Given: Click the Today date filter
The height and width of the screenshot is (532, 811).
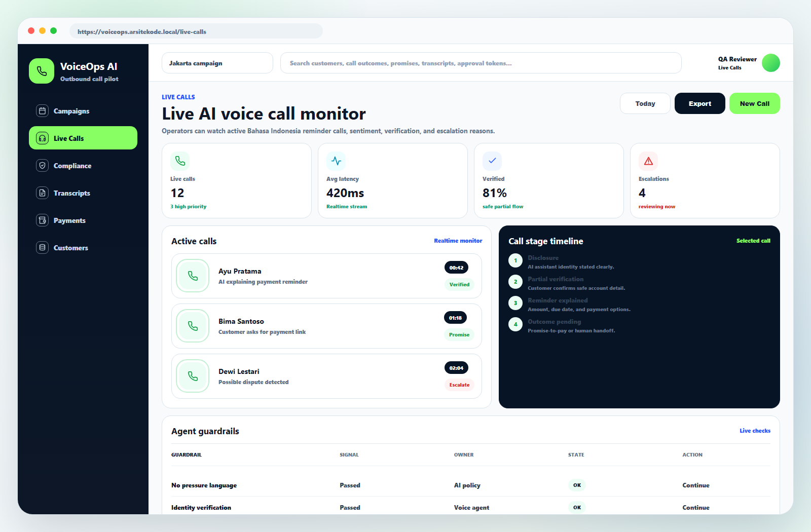Looking at the screenshot, I should 645,103.
